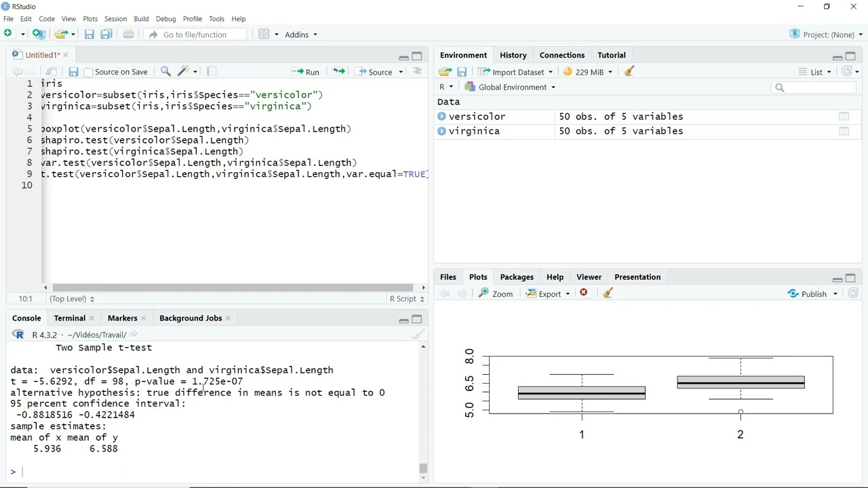Click the Go to file/function field
Screen dimensions: 868x488
[x=196, y=35]
